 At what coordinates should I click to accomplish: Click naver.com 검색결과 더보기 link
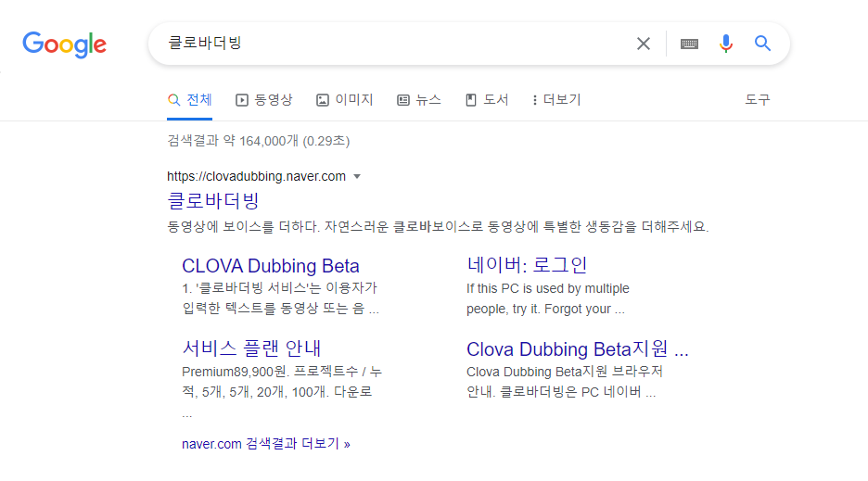pyautogui.click(x=266, y=444)
